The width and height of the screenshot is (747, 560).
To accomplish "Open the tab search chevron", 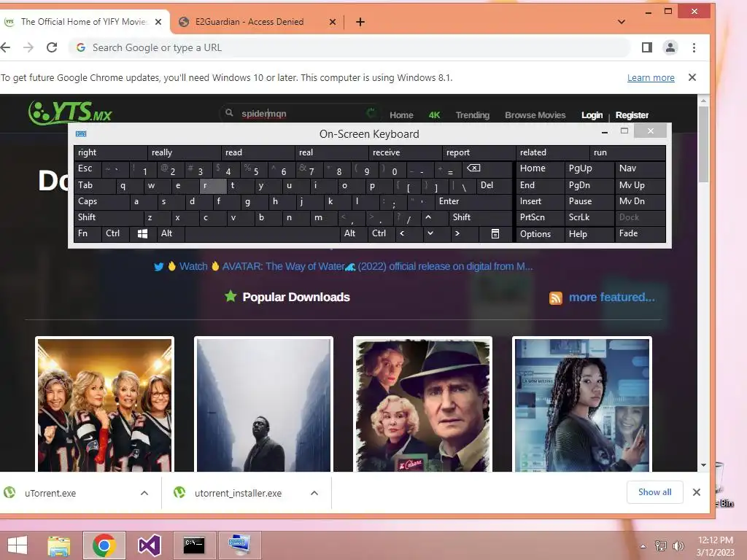I will (622, 22).
